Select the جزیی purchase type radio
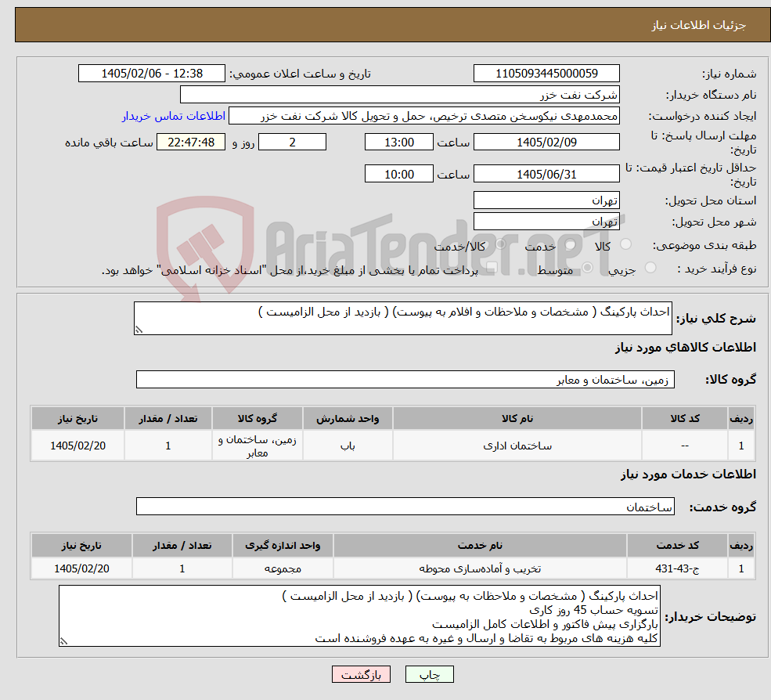 coord(650,268)
